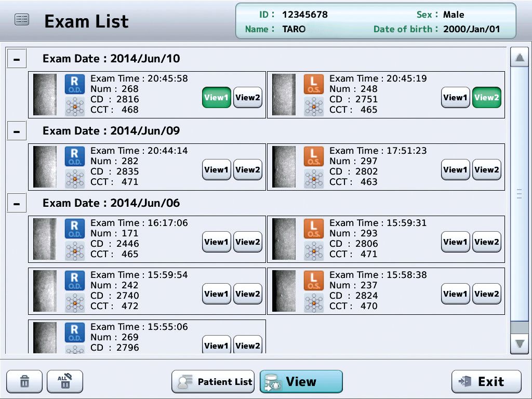532x399 pixels.
Task: Toggle View2 on the 20:45:19 exam
Action: 486,97
